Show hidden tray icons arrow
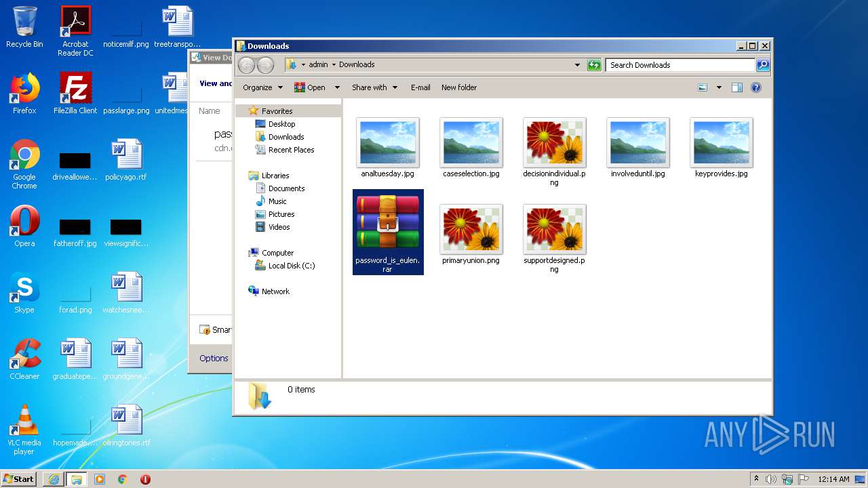The image size is (868, 488). click(x=756, y=479)
